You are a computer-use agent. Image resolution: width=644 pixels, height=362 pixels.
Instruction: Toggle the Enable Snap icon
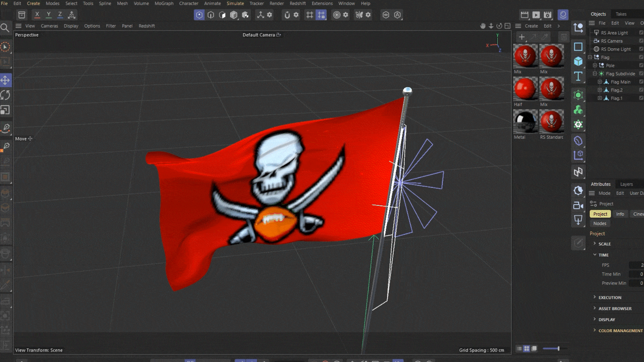coord(287,15)
